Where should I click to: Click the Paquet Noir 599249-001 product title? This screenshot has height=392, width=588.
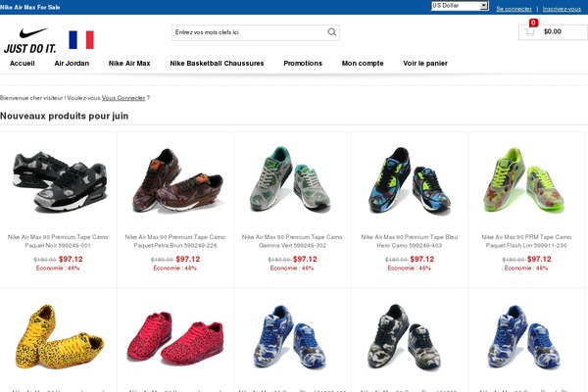point(58,241)
